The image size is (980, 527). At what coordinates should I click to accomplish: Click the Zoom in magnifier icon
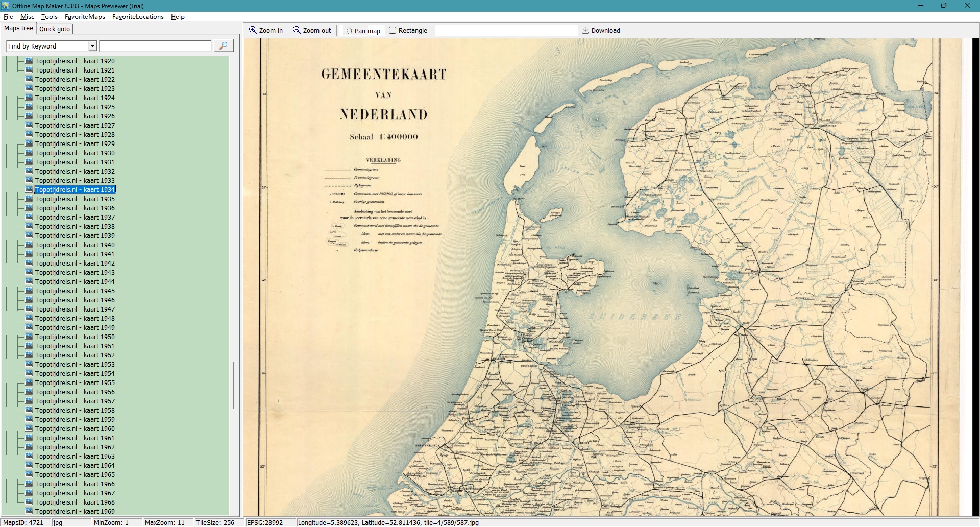pyautogui.click(x=253, y=30)
